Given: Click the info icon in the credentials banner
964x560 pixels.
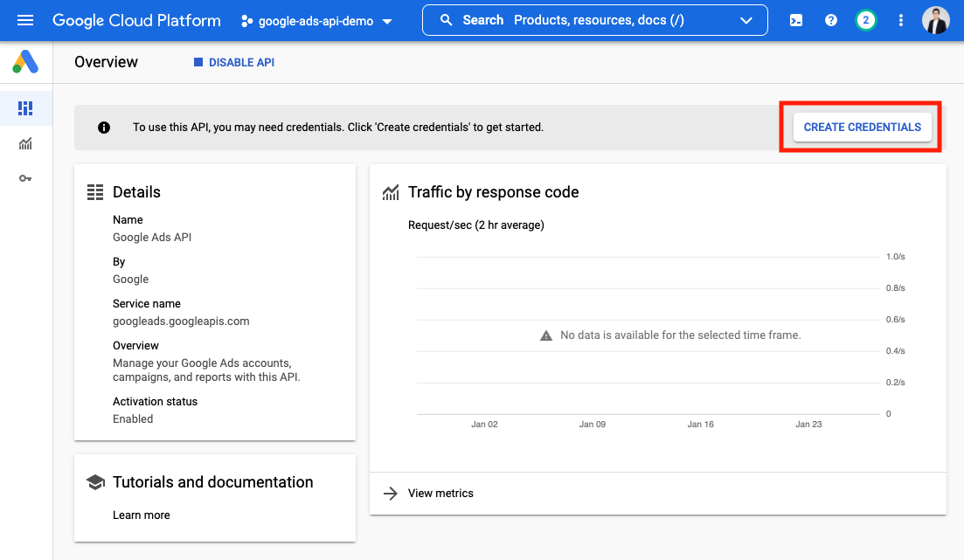Looking at the screenshot, I should pos(104,128).
